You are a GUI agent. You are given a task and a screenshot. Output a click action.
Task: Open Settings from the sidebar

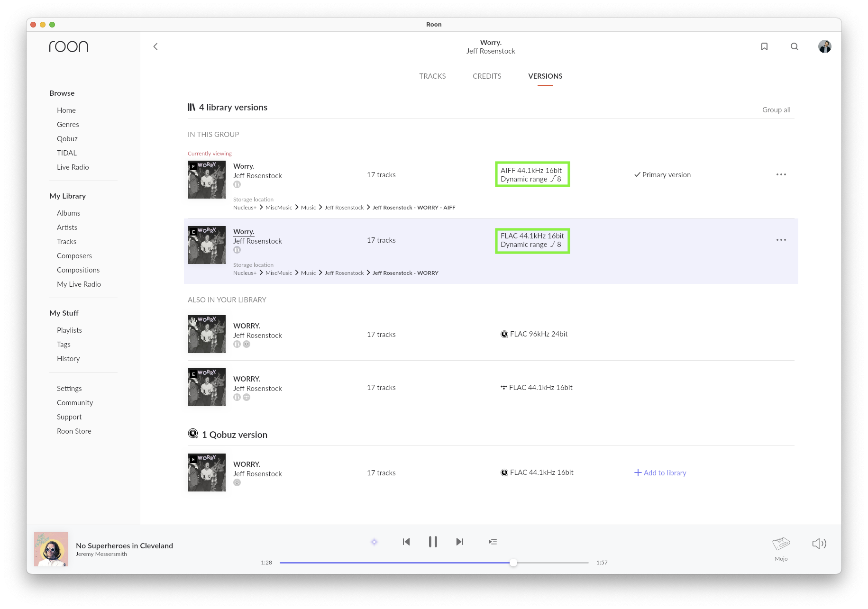coord(69,388)
